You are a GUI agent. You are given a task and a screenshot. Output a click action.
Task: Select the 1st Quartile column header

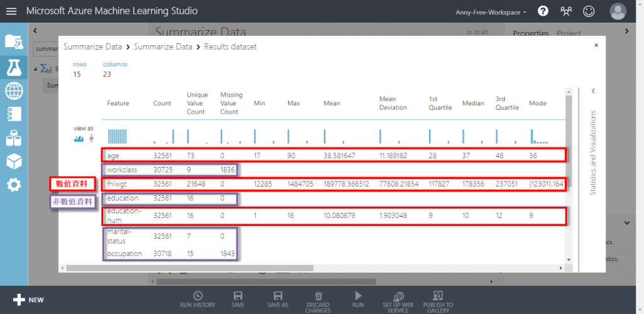pyautogui.click(x=440, y=103)
